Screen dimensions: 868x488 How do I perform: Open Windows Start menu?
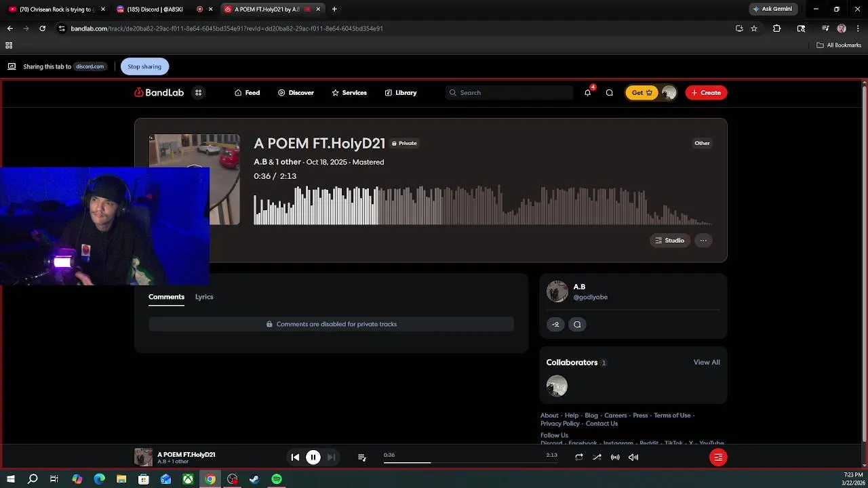point(10,479)
